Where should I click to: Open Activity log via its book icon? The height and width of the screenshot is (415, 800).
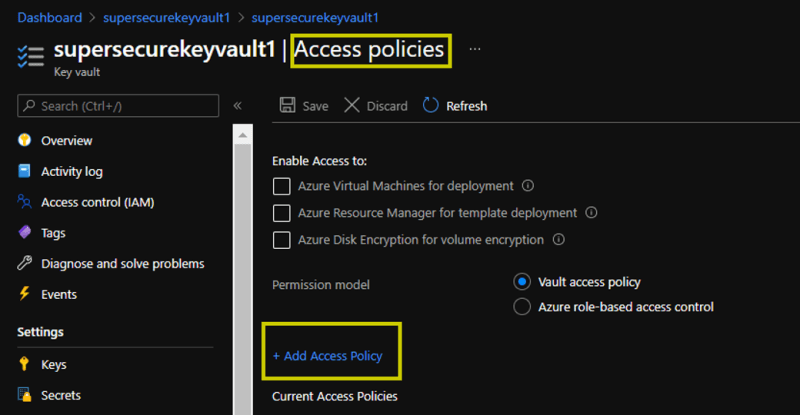(24, 170)
